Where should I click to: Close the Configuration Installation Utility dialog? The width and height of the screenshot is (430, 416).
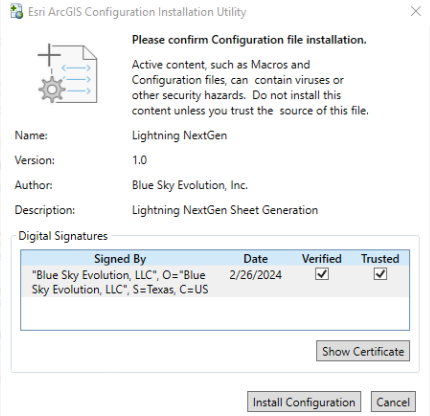pos(416,11)
